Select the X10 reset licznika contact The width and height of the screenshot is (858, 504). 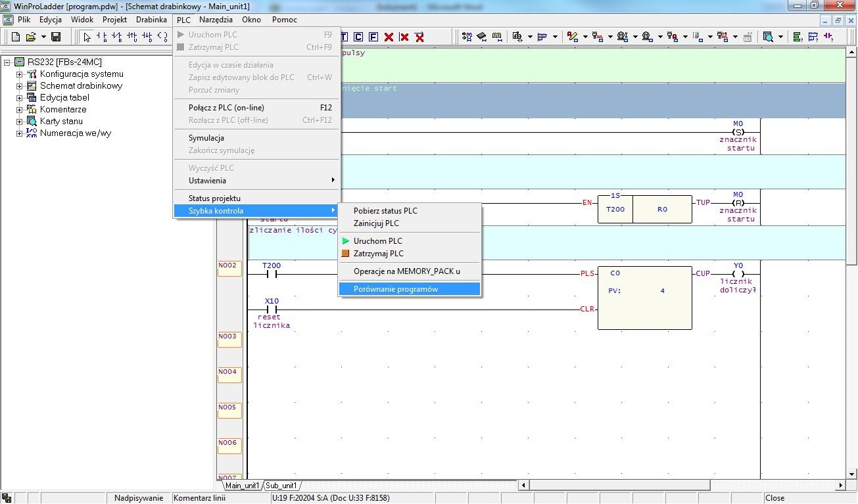[272, 313]
